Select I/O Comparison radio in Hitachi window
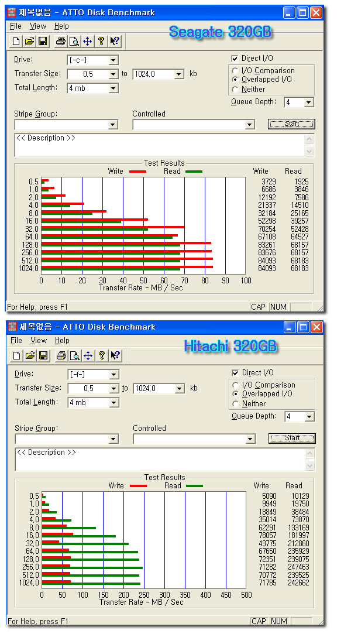 click(236, 385)
